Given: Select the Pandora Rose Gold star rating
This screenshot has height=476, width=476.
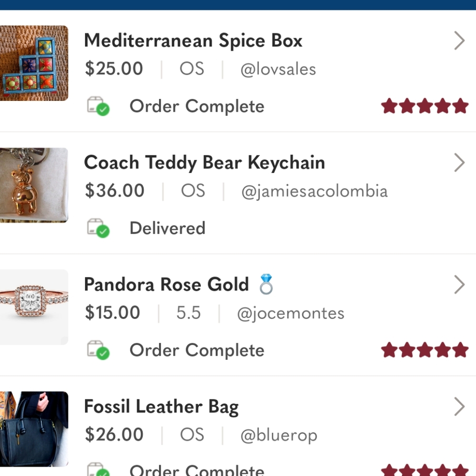Looking at the screenshot, I should [425, 350].
